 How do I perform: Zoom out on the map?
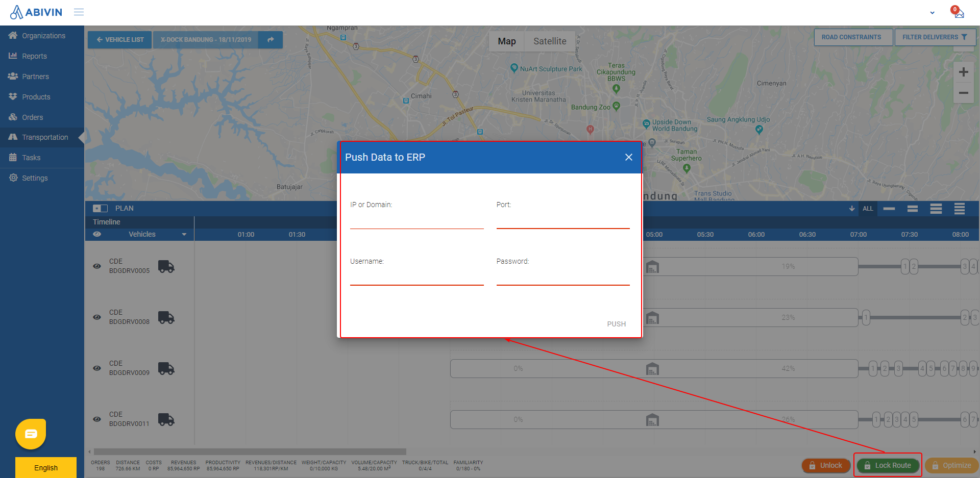tap(963, 93)
